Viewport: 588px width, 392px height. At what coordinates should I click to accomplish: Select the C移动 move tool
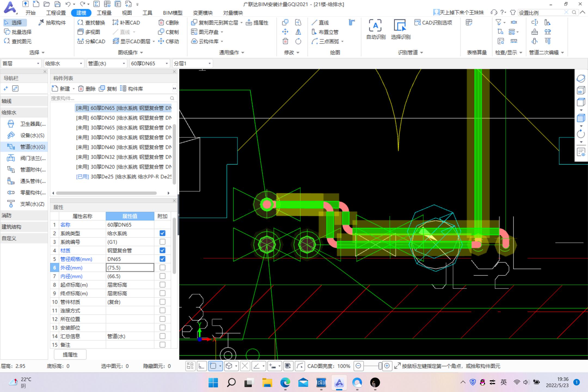(x=169, y=41)
